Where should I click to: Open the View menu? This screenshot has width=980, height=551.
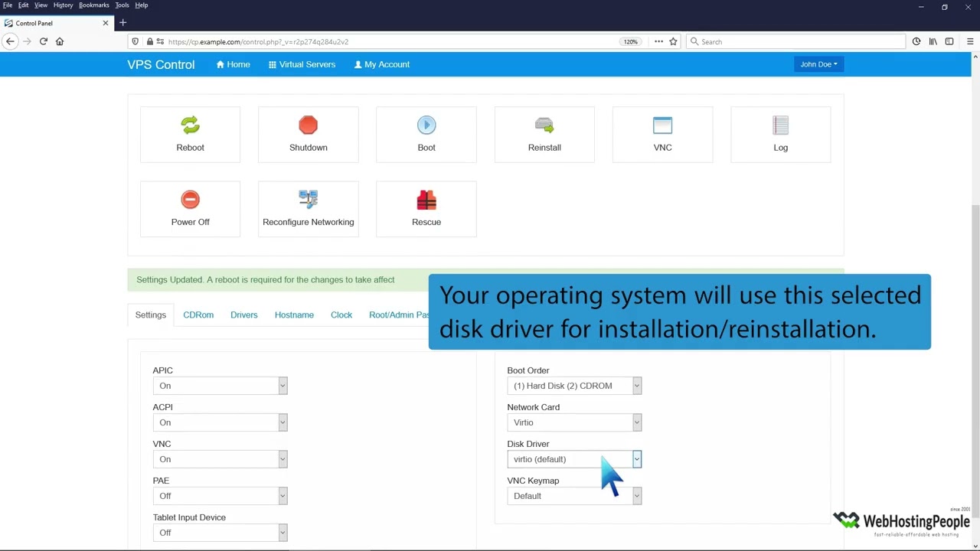(x=41, y=5)
